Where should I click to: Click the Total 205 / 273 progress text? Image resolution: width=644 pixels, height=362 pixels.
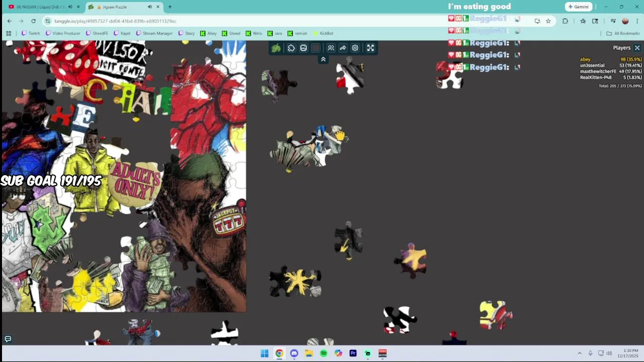620,86
